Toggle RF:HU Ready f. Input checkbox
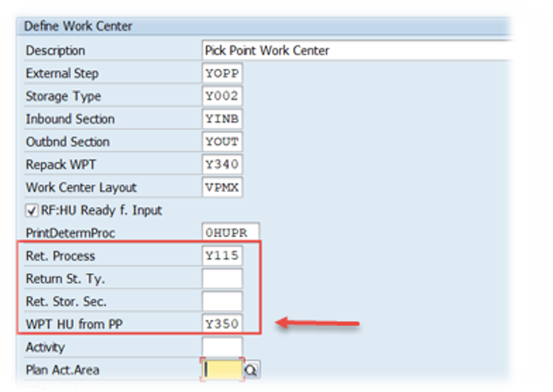The image size is (553, 392). point(32,211)
